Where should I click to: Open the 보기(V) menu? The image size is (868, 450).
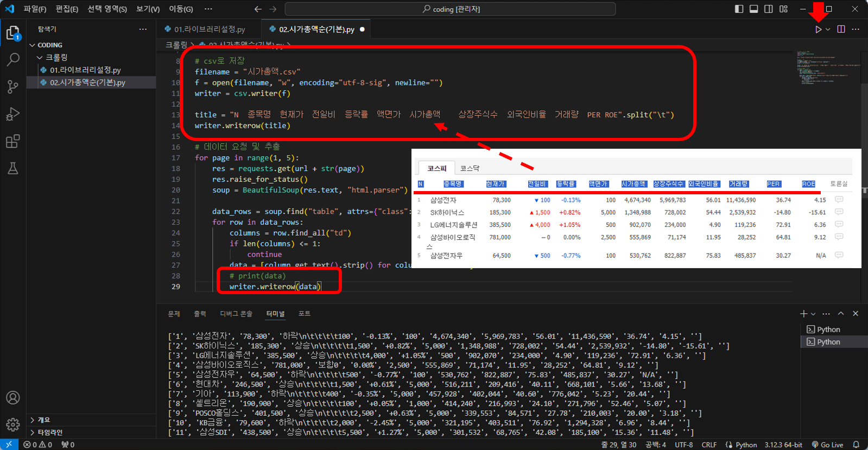click(148, 9)
